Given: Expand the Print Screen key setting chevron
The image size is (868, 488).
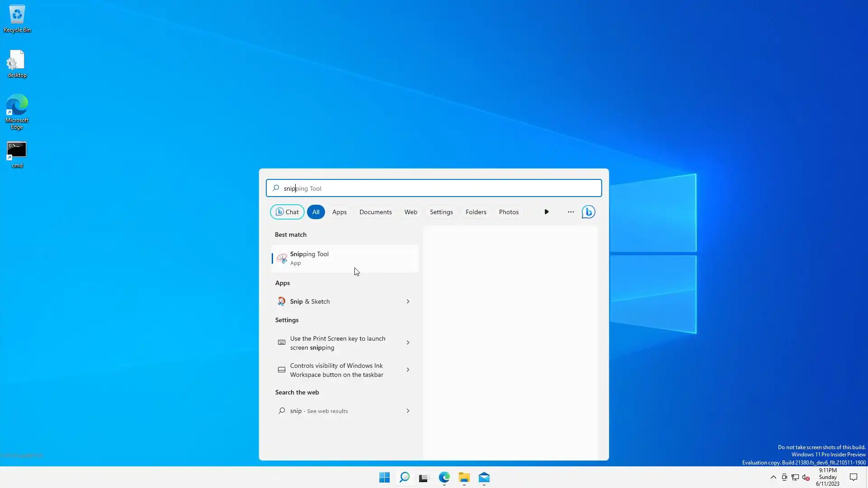Looking at the screenshot, I should click(408, 343).
